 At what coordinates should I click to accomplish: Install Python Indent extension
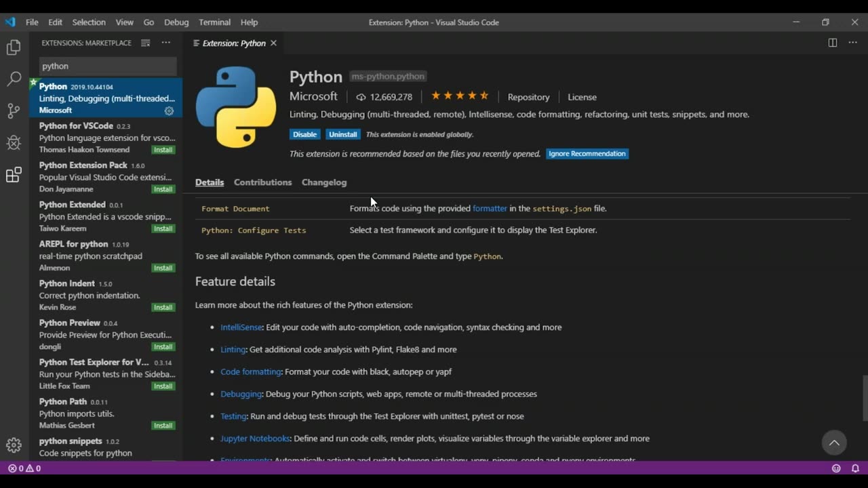point(163,307)
